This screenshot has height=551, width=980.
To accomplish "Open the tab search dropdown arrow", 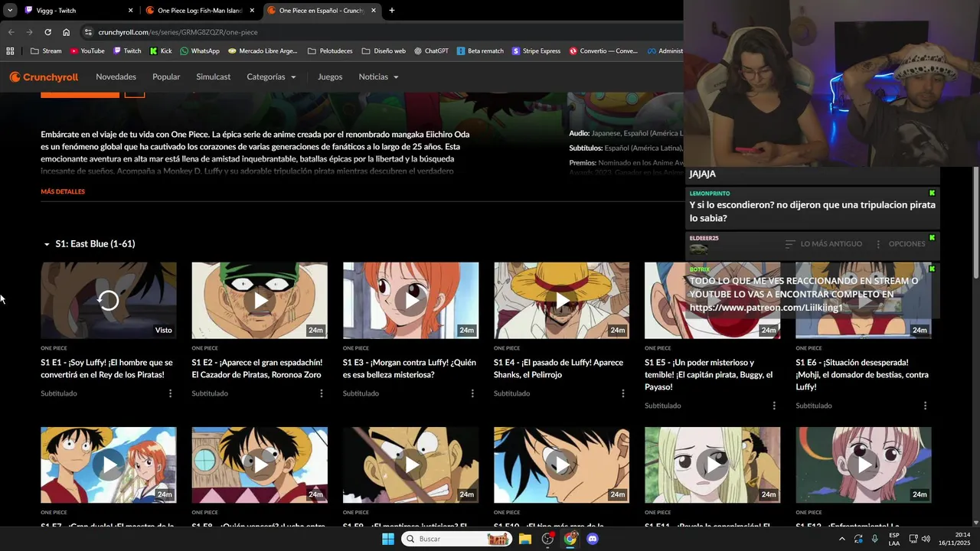I will click(10, 11).
